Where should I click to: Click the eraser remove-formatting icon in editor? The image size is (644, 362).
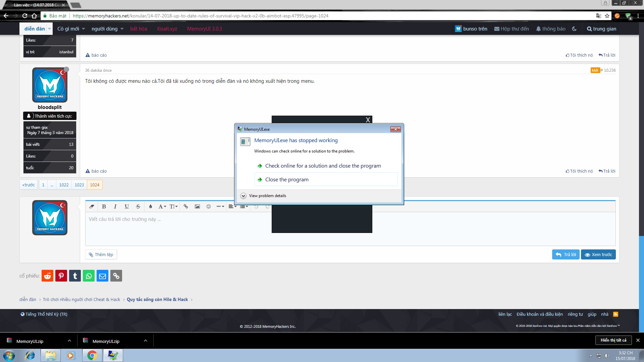92,206
